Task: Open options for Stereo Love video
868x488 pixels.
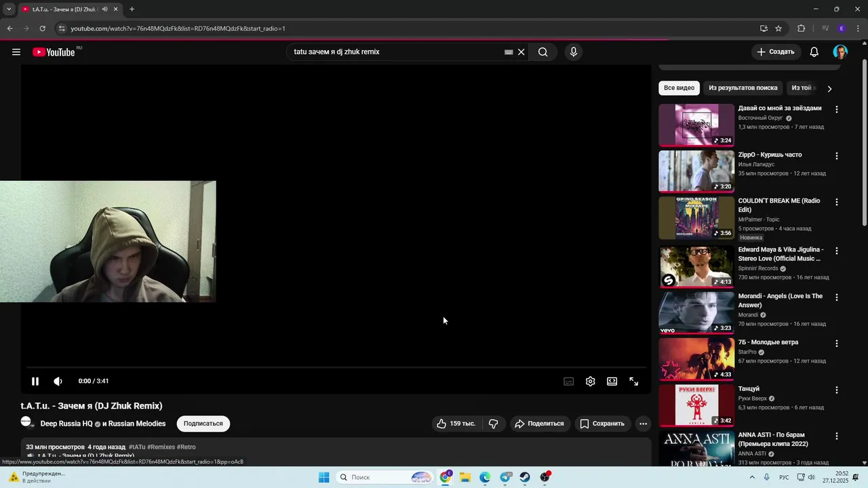Action: point(837,251)
